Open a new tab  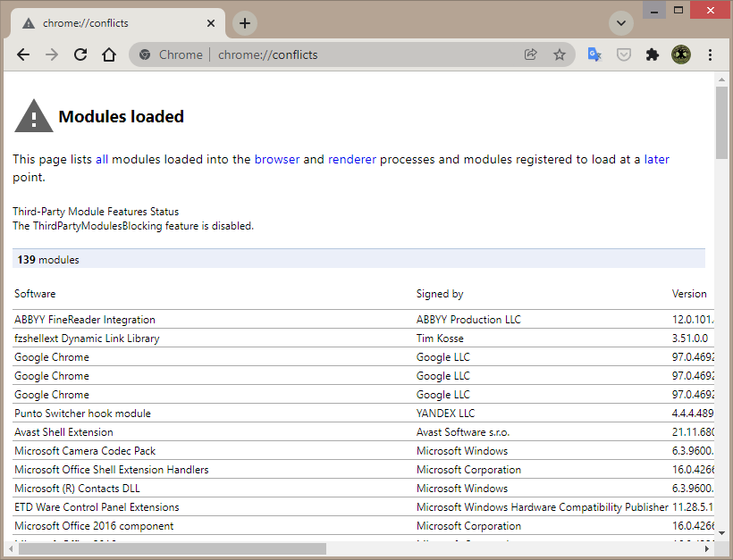(x=245, y=23)
